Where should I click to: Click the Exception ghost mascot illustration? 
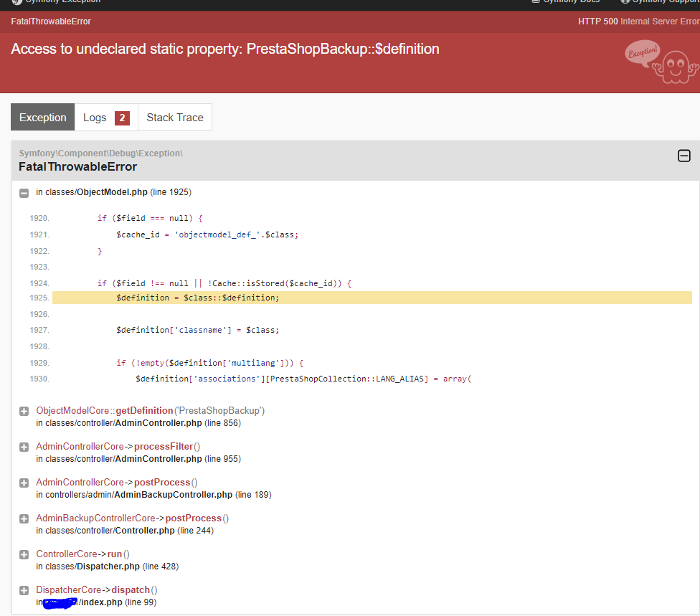coord(661,62)
